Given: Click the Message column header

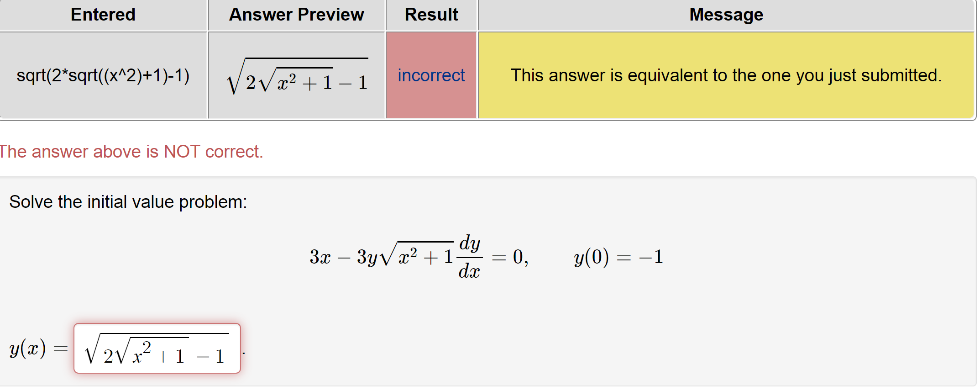Looking at the screenshot, I should 726,14.
